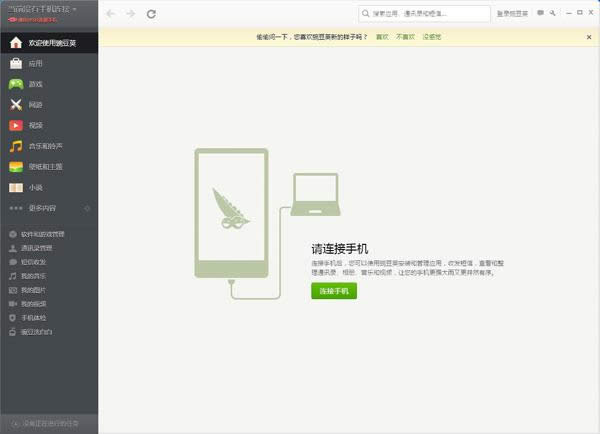Select the 壁纸和主题 wallpaper icon
Viewport: 600px width, 434px height.
pos(16,166)
